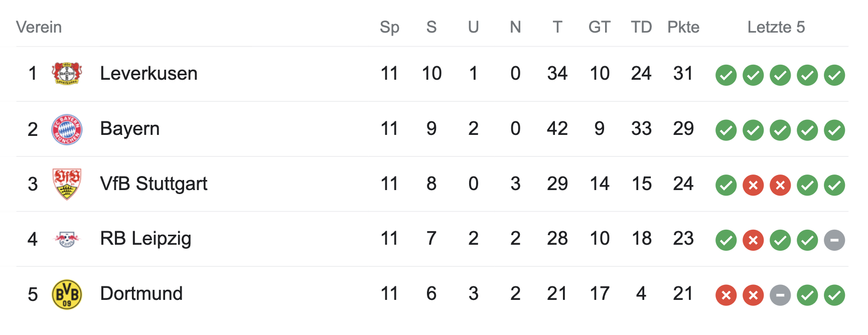
Task: Click the VfB Stuttgart crest icon
Action: pyautogui.click(x=67, y=184)
